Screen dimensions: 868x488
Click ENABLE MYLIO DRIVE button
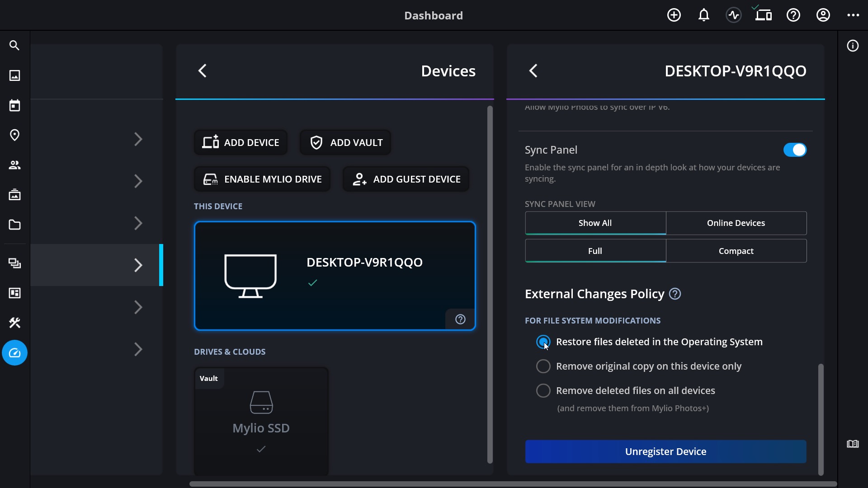[262, 179]
